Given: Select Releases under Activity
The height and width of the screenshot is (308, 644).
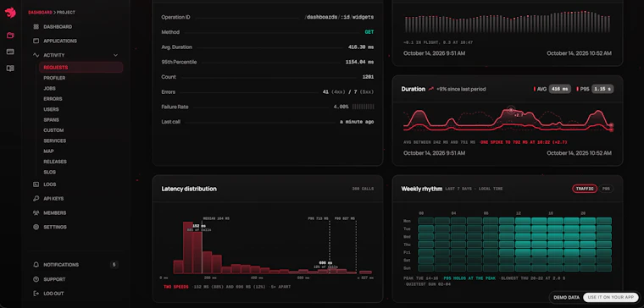Looking at the screenshot, I should tap(55, 162).
